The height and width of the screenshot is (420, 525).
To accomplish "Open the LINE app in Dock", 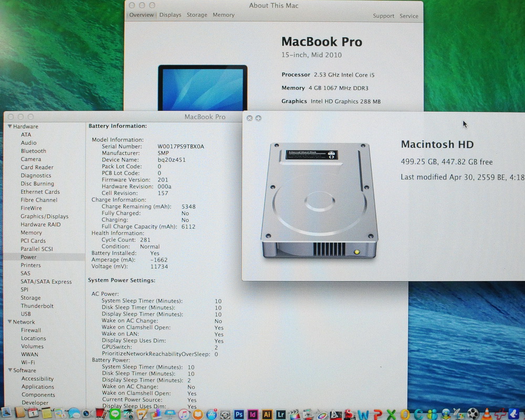I will [115, 414].
